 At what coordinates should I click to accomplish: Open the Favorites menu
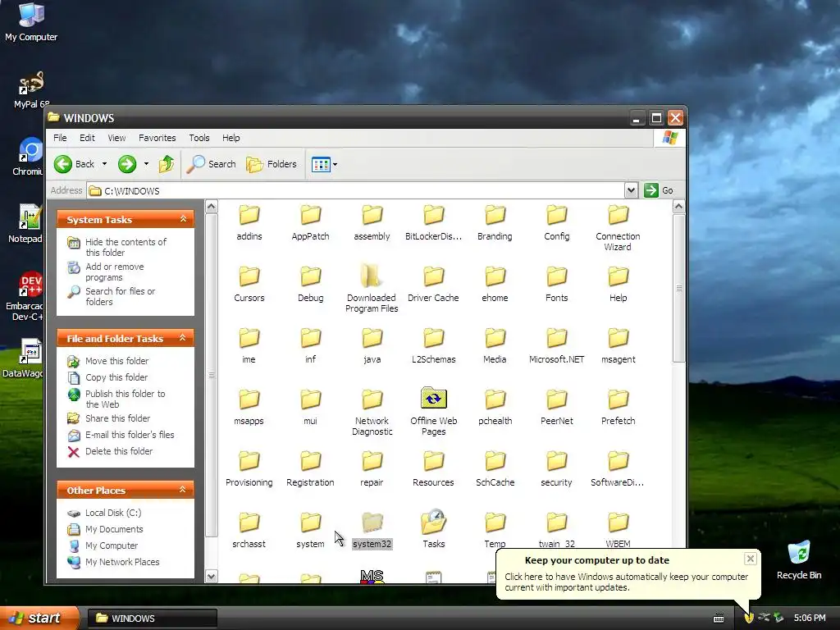pyautogui.click(x=157, y=138)
